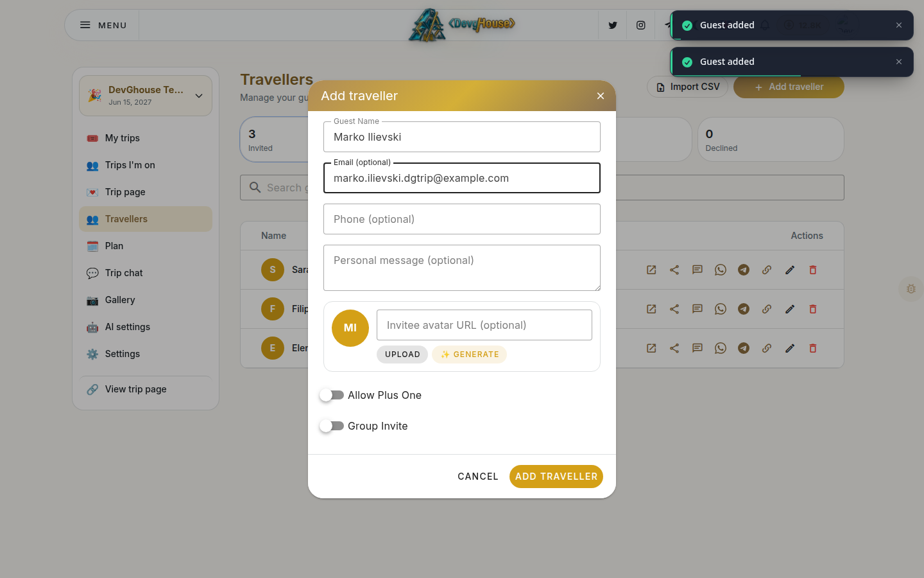The image size is (924, 578).
Task: Click CANCEL in the dialog
Action: (478, 477)
